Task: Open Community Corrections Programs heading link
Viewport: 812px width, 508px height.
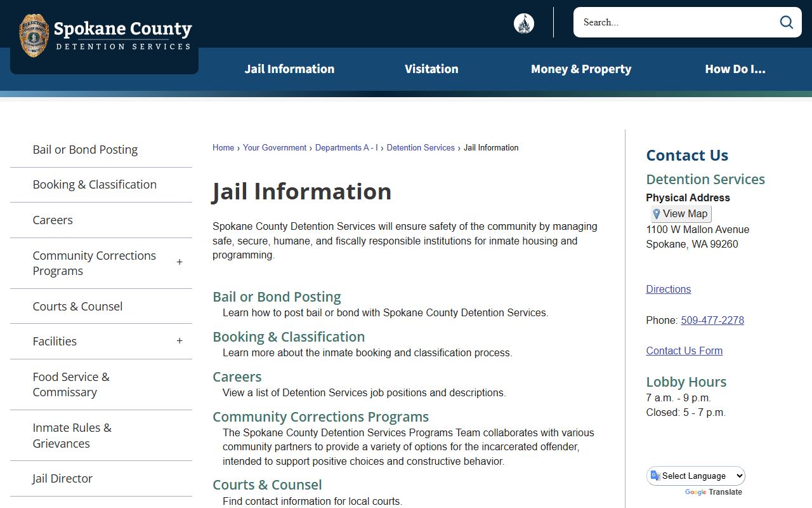Action: click(320, 417)
